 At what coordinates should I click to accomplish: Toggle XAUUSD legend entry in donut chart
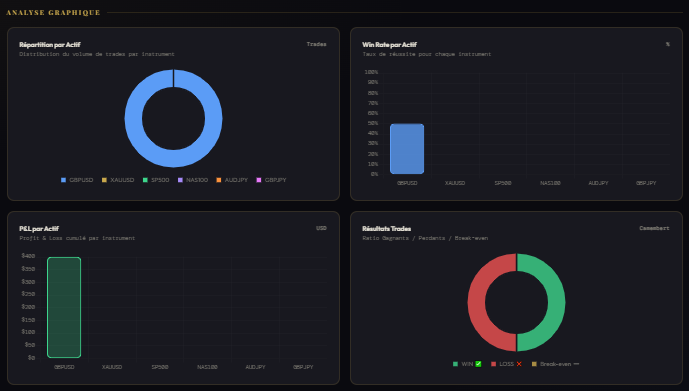tap(118, 180)
